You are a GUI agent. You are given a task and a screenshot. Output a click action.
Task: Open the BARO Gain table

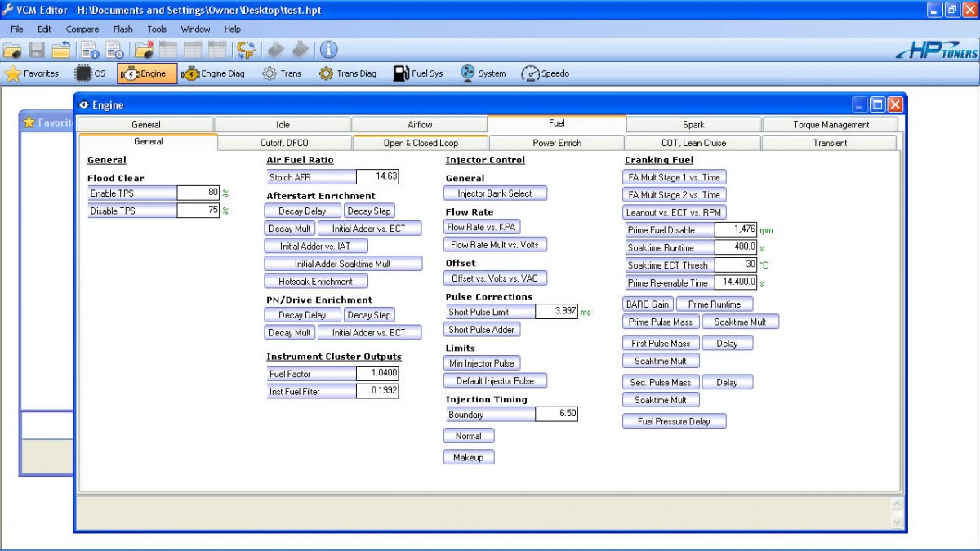(648, 304)
